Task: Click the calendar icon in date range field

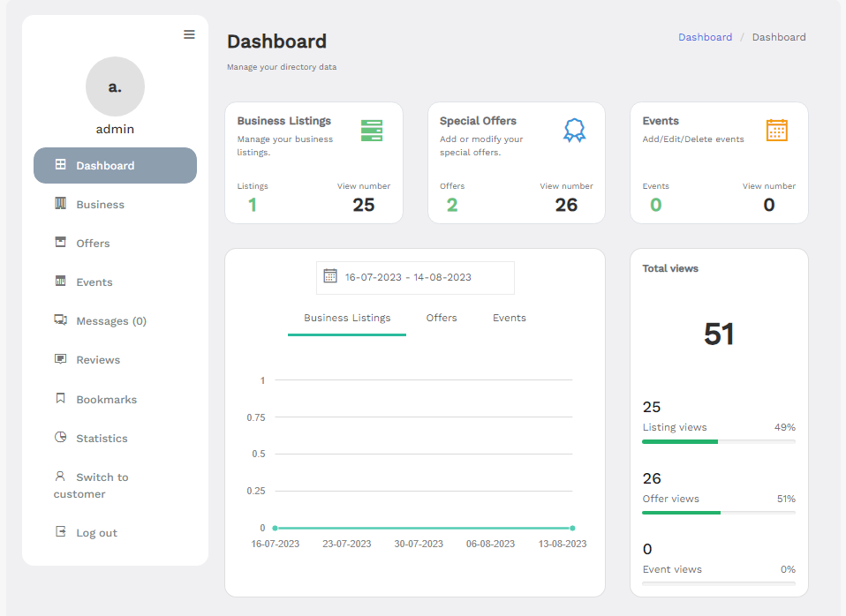Action: coord(330,275)
